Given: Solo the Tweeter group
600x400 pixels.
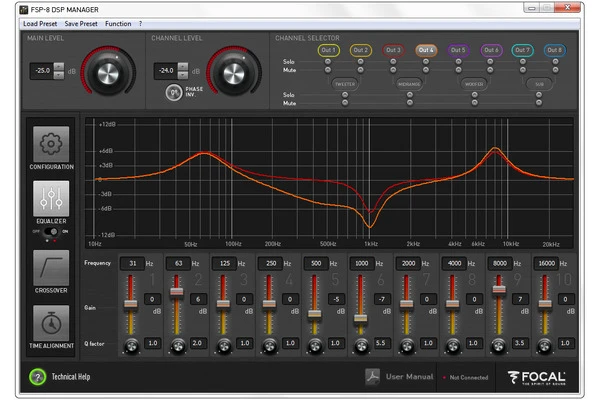Looking at the screenshot, I should (345, 95).
